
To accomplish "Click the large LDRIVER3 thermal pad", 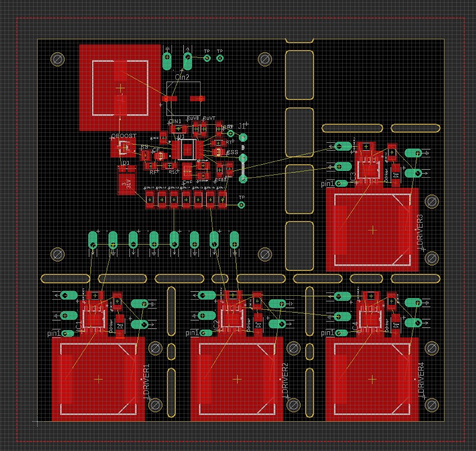I will coord(372,229).
